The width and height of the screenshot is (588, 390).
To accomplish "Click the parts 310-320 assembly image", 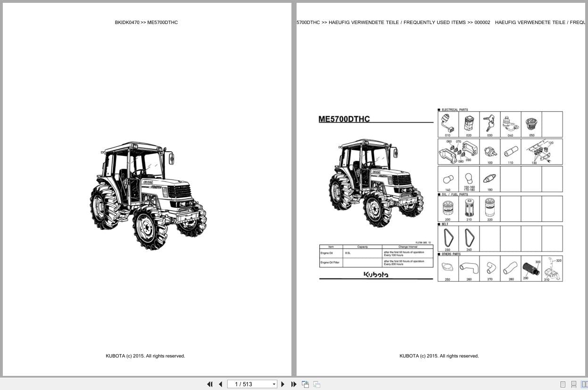I will click(x=552, y=268).
